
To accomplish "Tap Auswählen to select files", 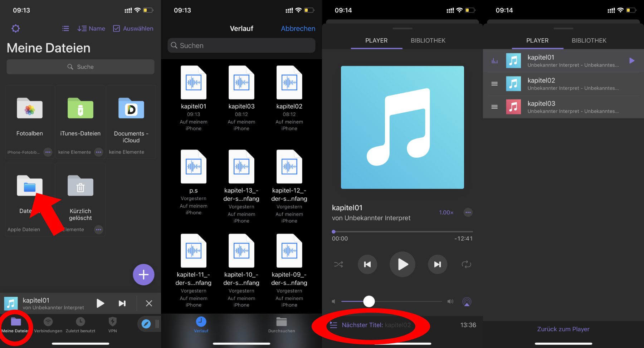I will (x=133, y=28).
